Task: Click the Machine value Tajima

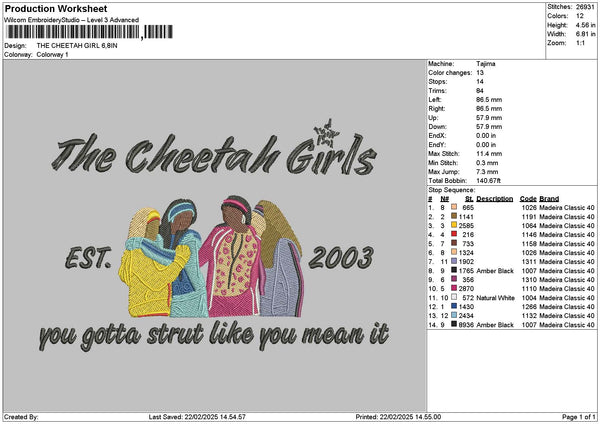Action: point(485,64)
